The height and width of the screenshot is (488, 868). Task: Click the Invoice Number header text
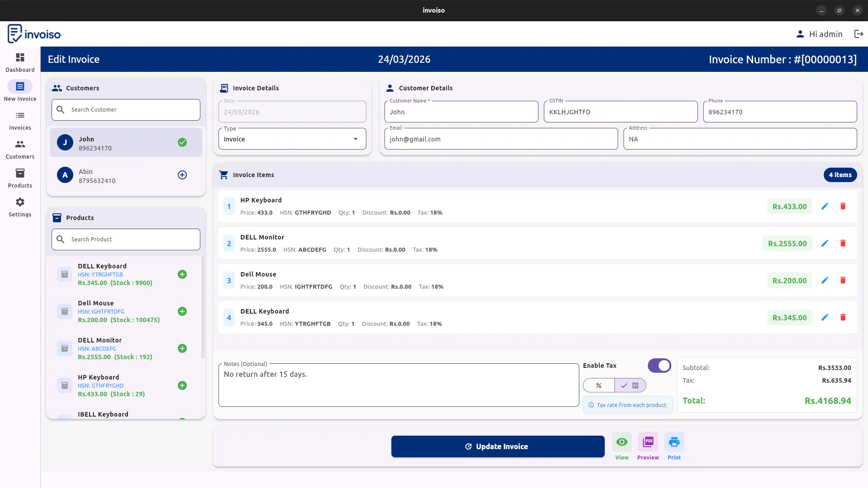click(783, 59)
